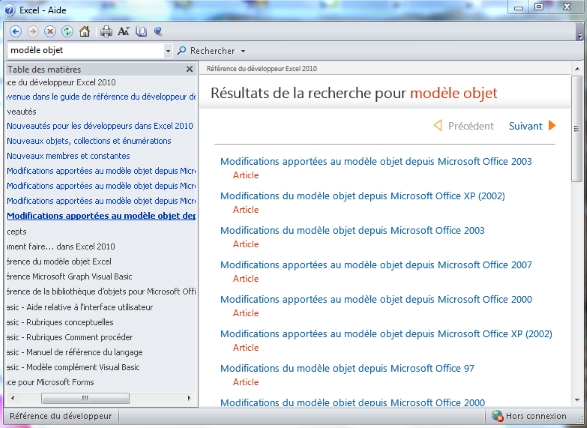587x428 pixels.
Task: Print the topic using printer icon
Action: coord(106,31)
